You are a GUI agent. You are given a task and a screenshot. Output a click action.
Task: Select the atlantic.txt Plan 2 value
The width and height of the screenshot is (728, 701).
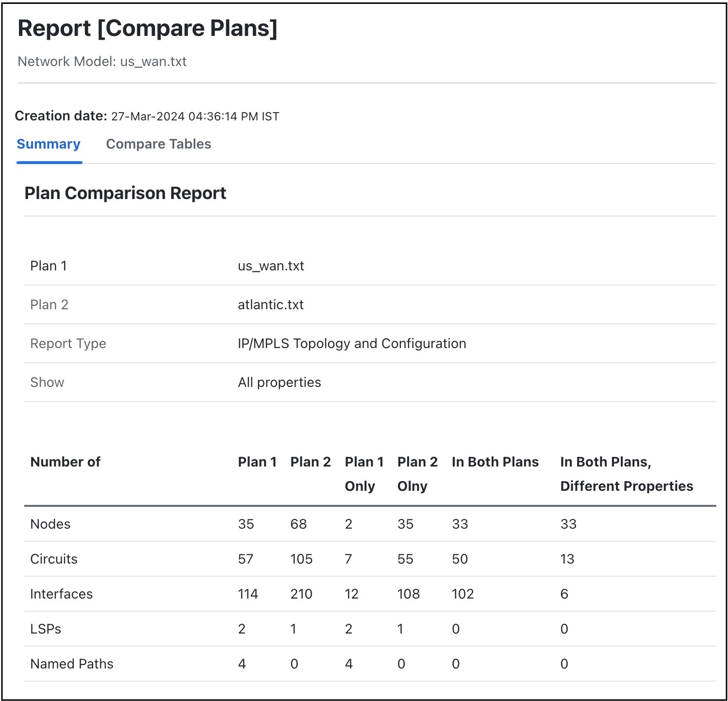tap(270, 304)
